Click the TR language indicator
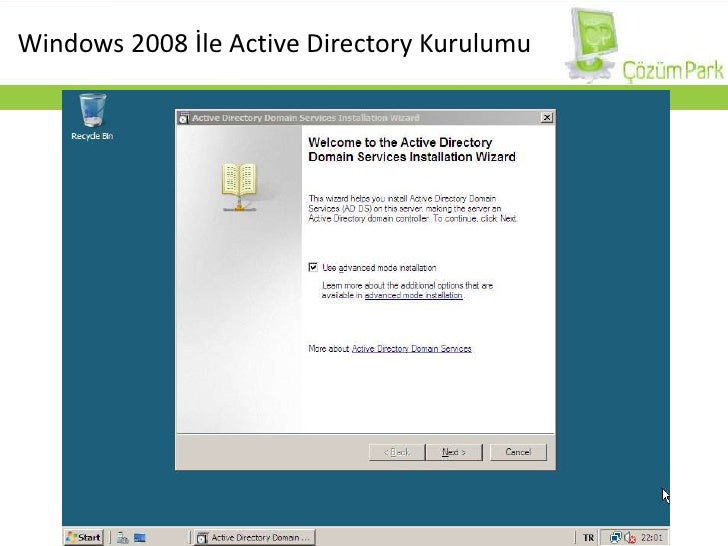The image size is (728, 546). [x=588, y=538]
